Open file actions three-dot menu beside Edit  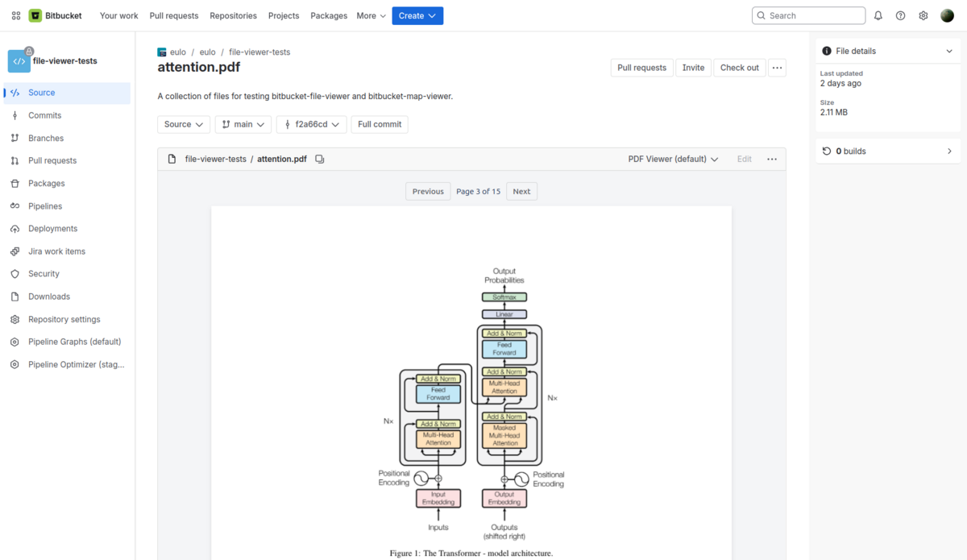[x=772, y=160]
